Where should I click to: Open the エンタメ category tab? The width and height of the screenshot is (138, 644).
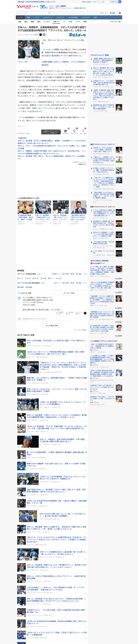click(47, 22)
